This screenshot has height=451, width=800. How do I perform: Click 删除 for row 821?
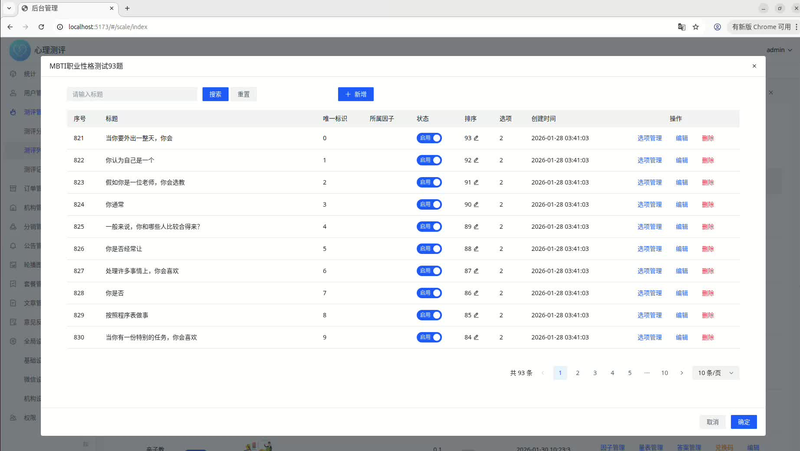[x=708, y=138]
